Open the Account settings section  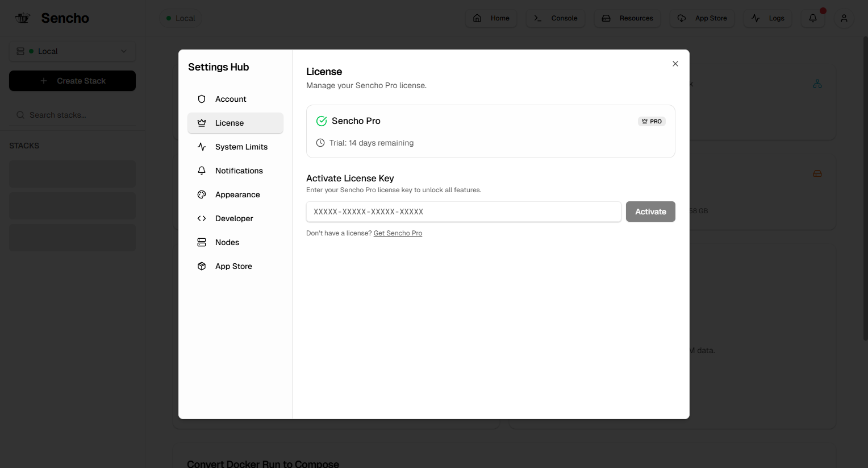(x=235, y=99)
